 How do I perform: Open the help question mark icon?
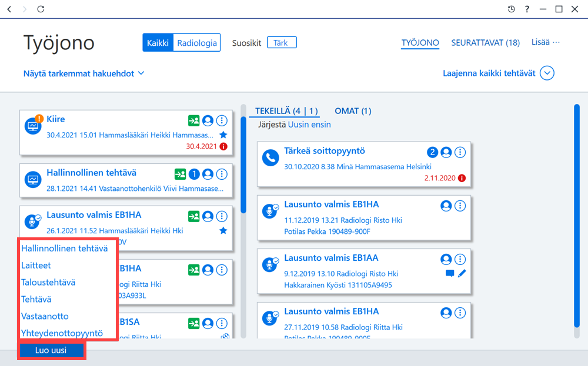tap(527, 9)
